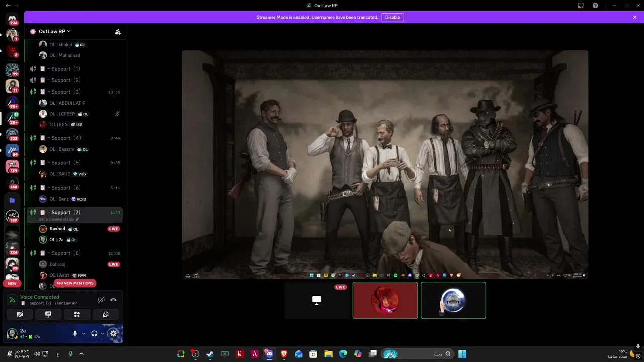Click Set a channel status link

59,219
